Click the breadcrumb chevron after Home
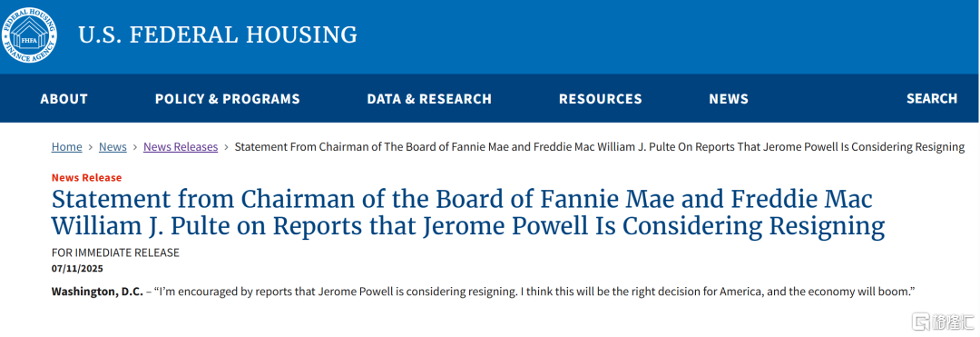Image resolution: width=980 pixels, height=337 pixels. (91, 147)
